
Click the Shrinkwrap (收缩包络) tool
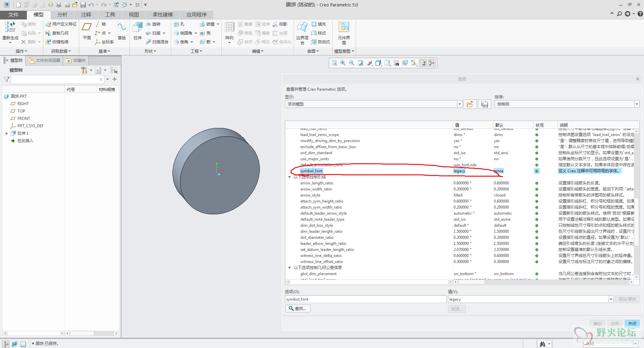point(57,42)
